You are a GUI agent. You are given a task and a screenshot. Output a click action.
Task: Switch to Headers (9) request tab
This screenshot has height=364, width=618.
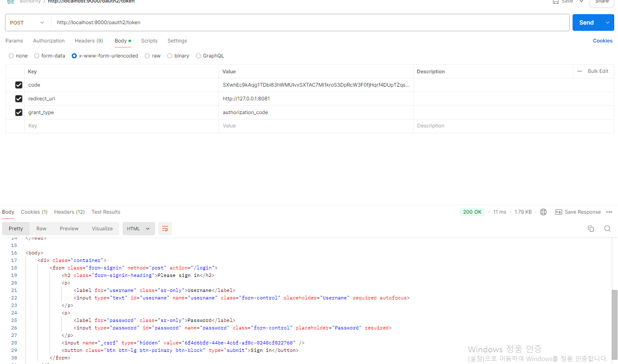point(89,41)
